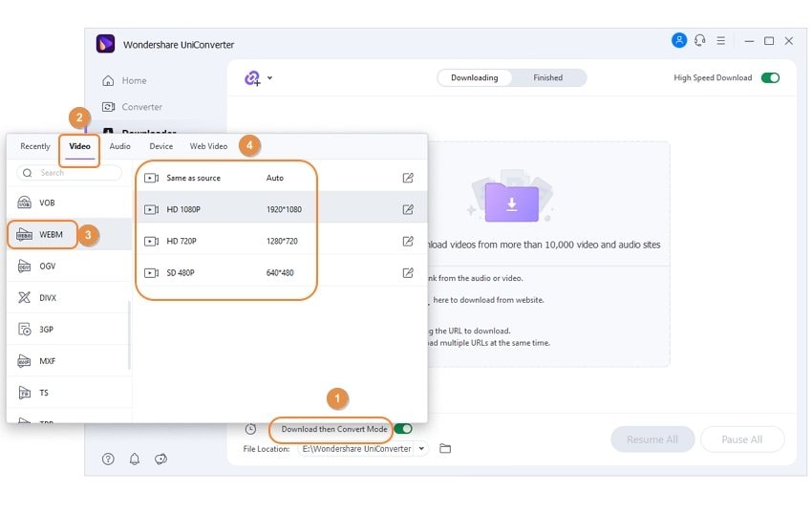Open the file location folder icon

click(x=445, y=449)
